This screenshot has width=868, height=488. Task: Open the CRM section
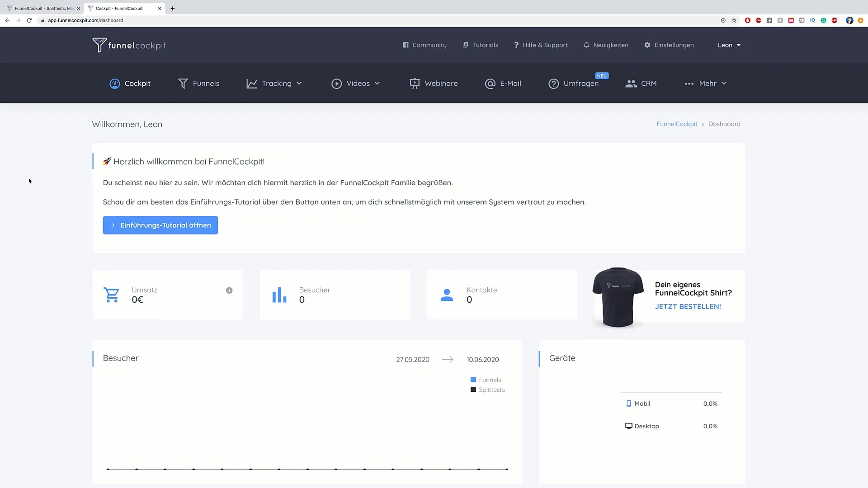tap(641, 84)
